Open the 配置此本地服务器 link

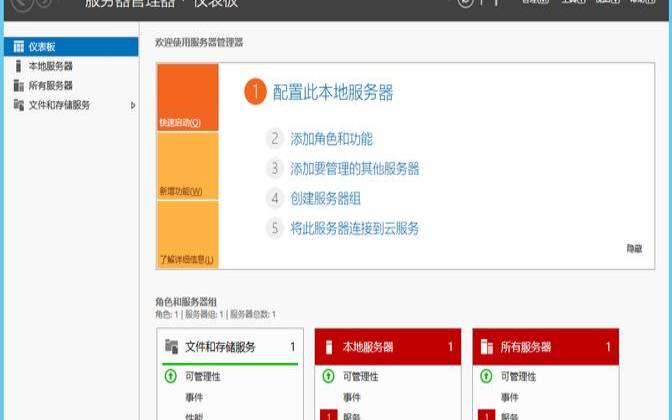333,92
